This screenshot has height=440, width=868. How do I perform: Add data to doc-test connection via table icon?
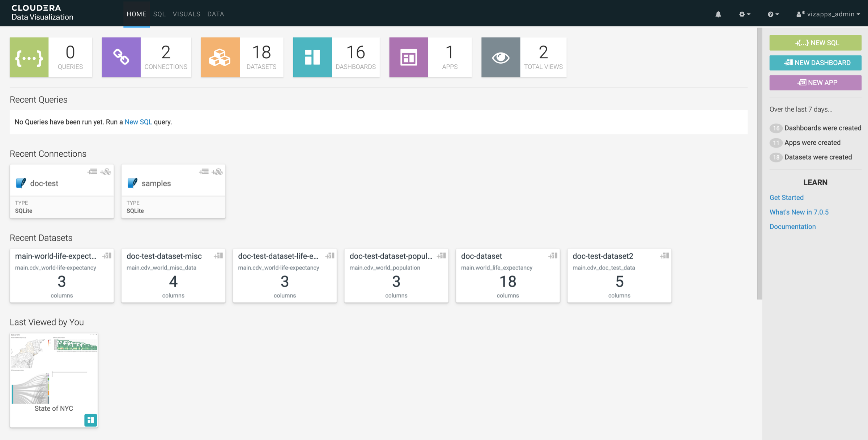pyautogui.click(x=92, y=172)
